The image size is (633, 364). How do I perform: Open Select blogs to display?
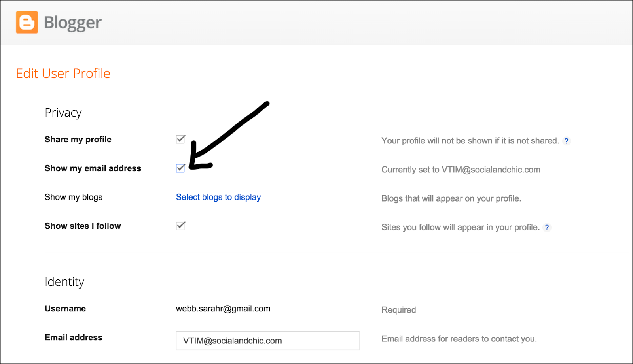(x=218, y=197)
